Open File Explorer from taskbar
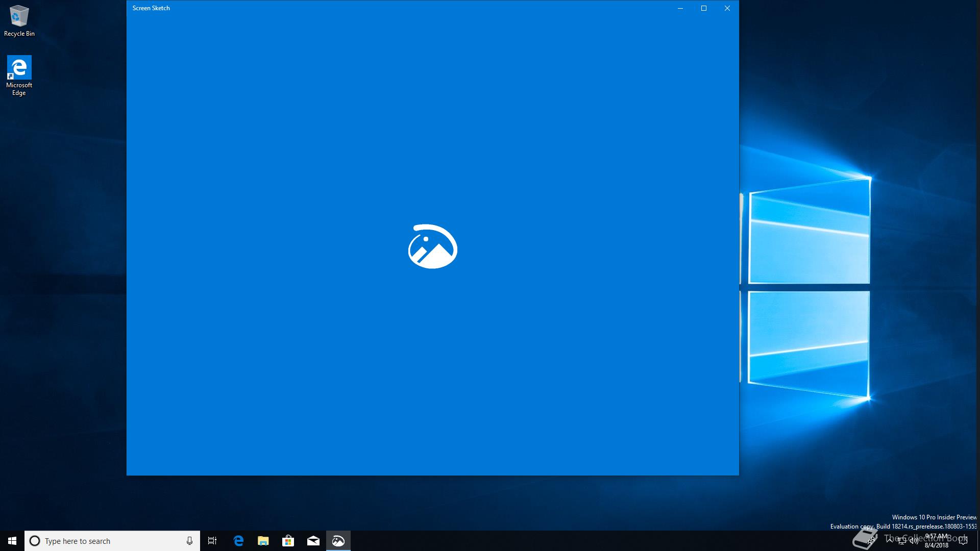The height and width of the screenshot is (551, 980). coord(263,541)
